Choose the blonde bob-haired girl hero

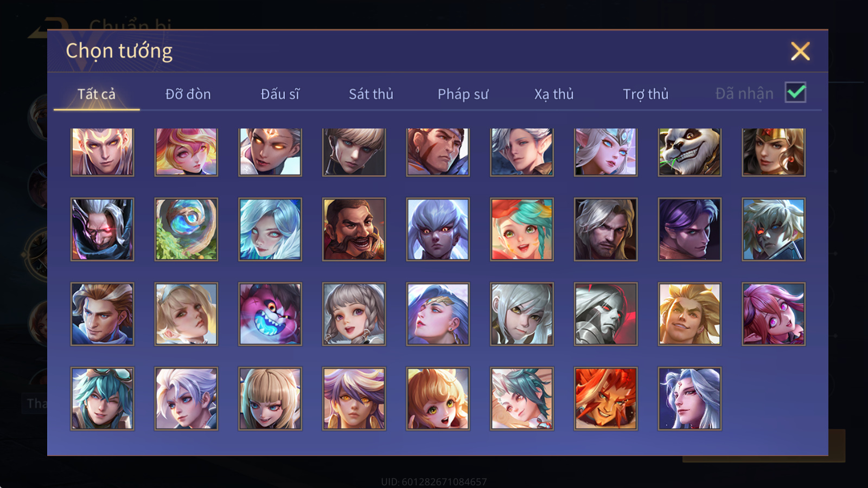(x=270, y=399)
